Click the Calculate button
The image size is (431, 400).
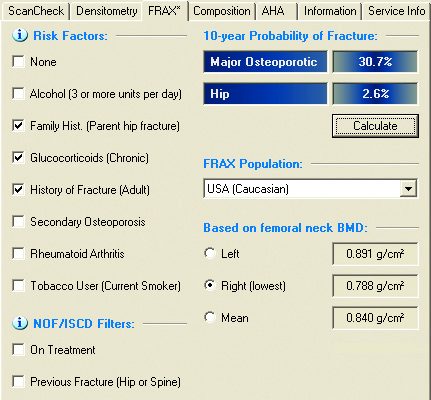click(x=375, y=126)
